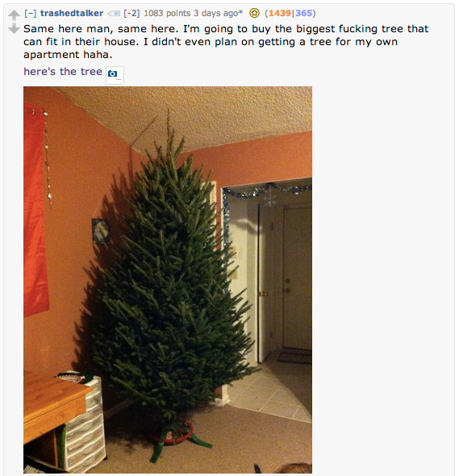Click the blue 365 downvote count
Screen dimensions: 459x476
[304, 13]
